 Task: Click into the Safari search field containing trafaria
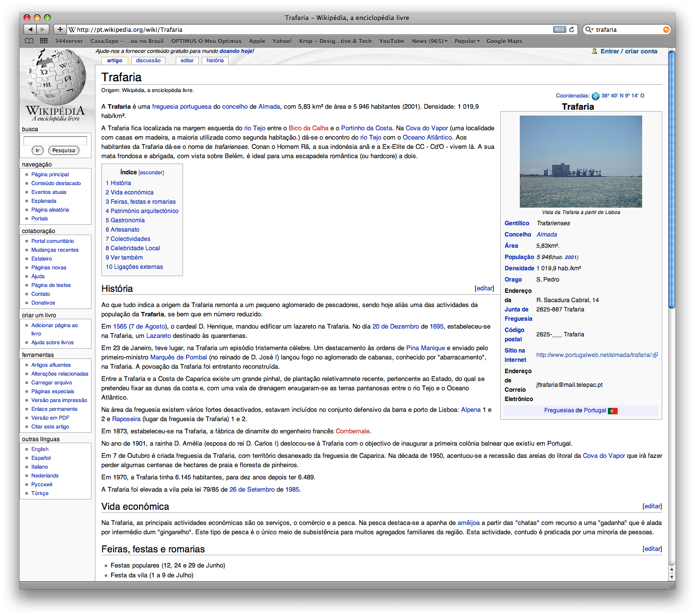click(x=628, y=29)
